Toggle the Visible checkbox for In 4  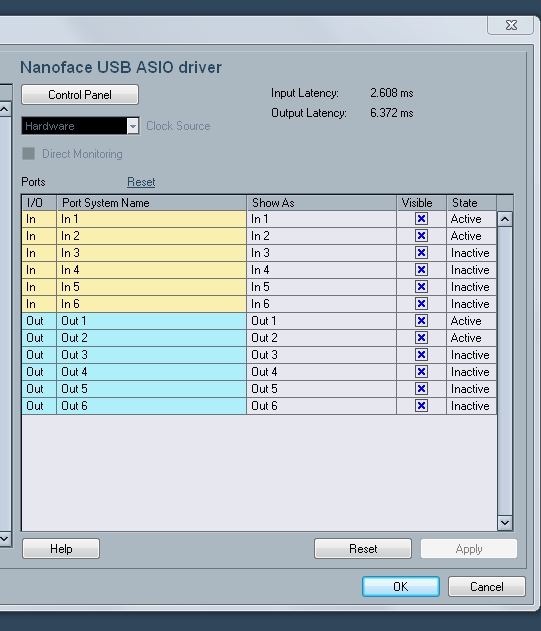coord(421,270)
